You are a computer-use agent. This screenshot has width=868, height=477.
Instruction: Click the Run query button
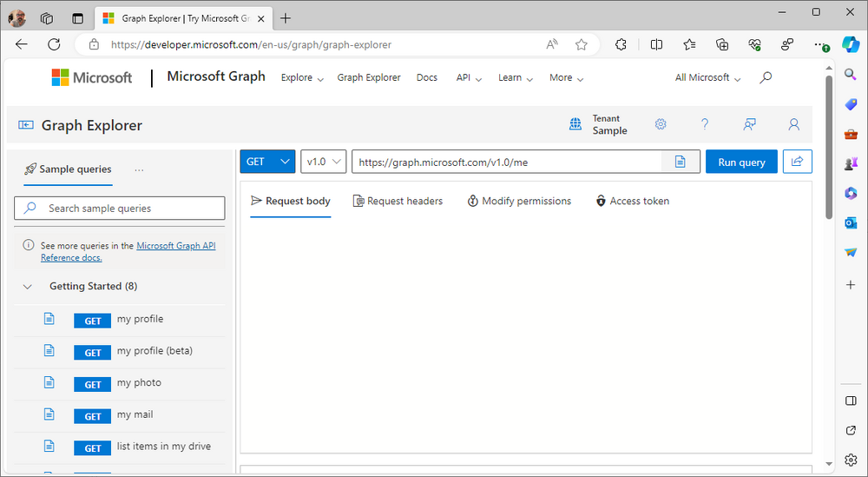point(741,162)
